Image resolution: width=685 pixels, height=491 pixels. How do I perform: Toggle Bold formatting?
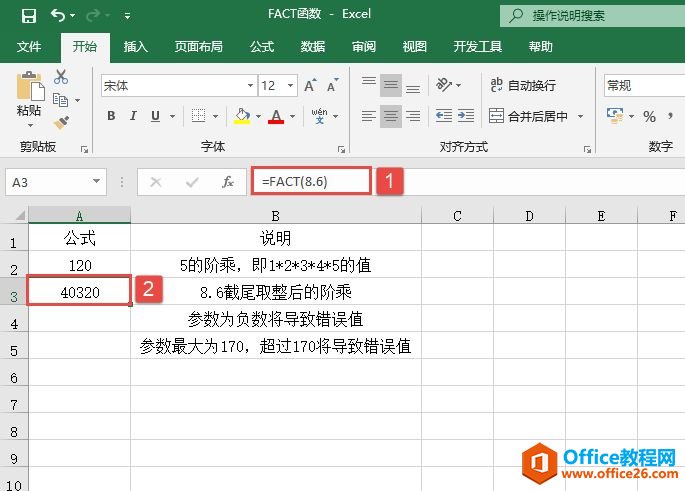(x=111, y=116)
